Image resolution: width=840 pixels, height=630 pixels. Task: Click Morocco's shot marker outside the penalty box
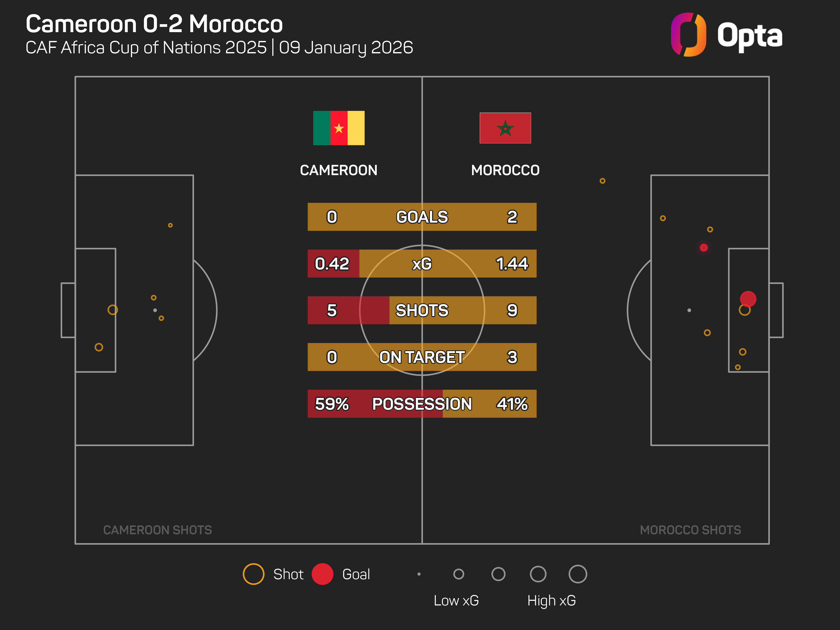[x=602, y=181]
